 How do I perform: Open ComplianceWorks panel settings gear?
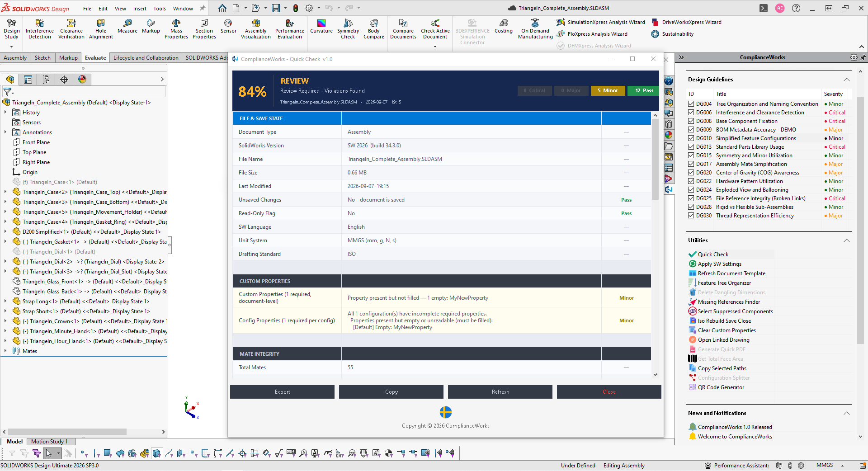(x=854, y=57)
